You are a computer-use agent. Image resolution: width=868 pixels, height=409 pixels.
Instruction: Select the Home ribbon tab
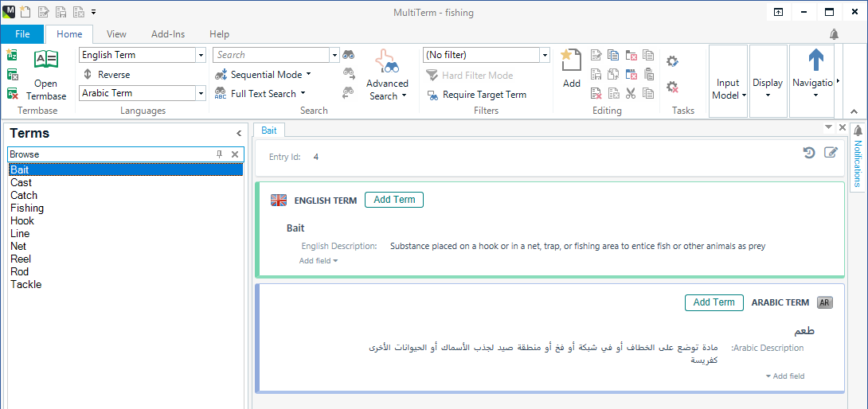point(69,33)
